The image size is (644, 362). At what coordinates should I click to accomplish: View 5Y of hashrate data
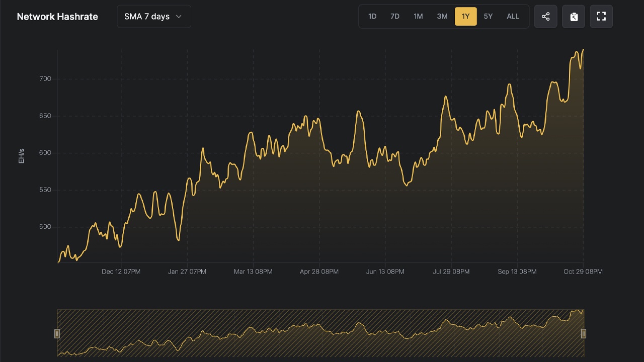488,16
